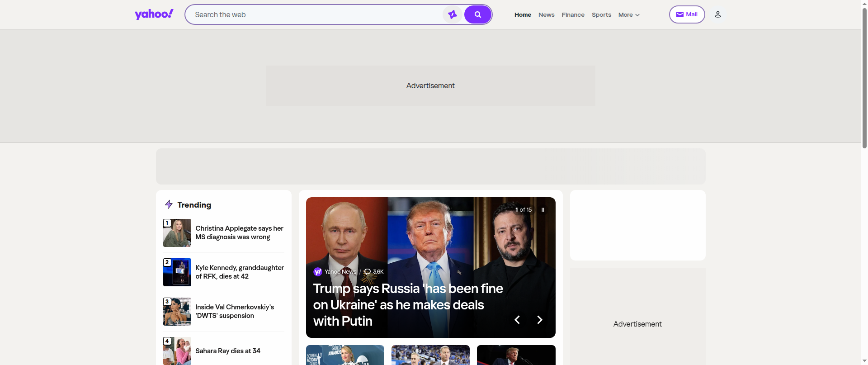Click trending thumbnail number 4
Viewport: 868px width, 365px height.
click(x=177, y=351)
